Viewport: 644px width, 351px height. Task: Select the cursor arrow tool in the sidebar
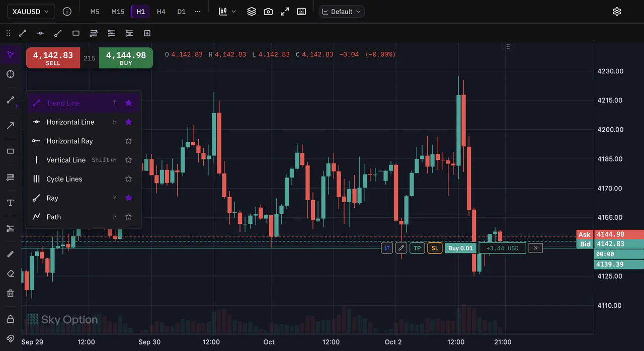[x=11, y=54]
